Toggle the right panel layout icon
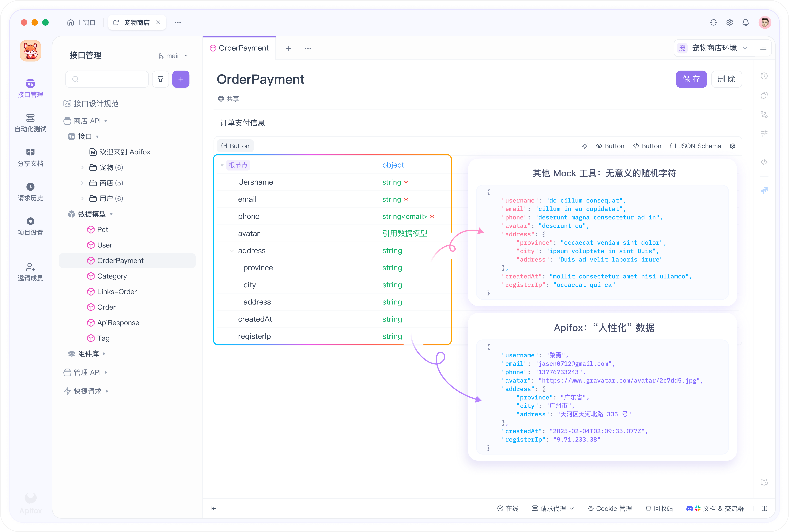The width and height of the screenshot is (789, 532). (764, 508)
